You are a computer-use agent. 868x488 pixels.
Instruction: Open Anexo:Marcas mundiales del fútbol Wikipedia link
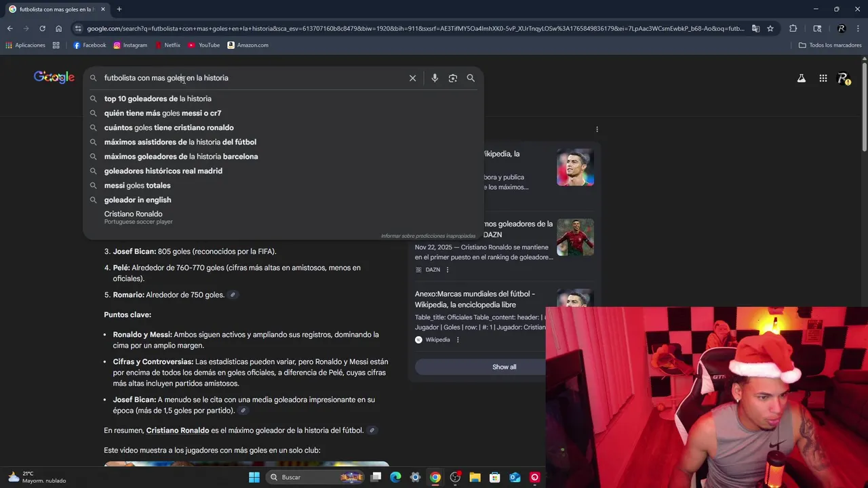475,299
